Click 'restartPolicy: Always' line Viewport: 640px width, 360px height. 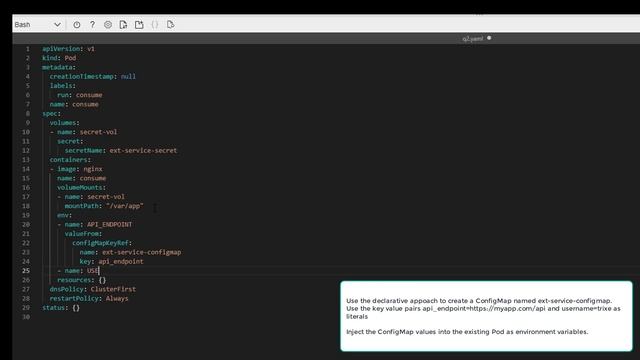89,298
